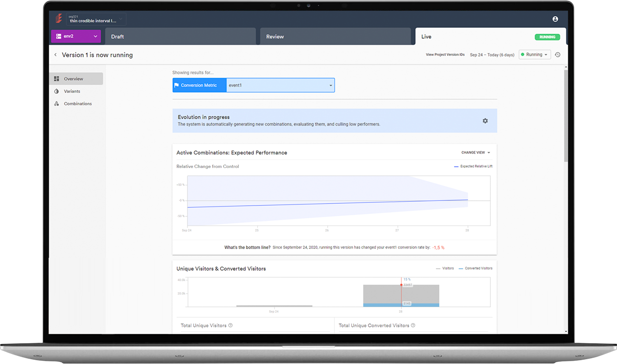Screen dimensions: 617x364
Task: Open version history clock icon
Action: point(558,55)
